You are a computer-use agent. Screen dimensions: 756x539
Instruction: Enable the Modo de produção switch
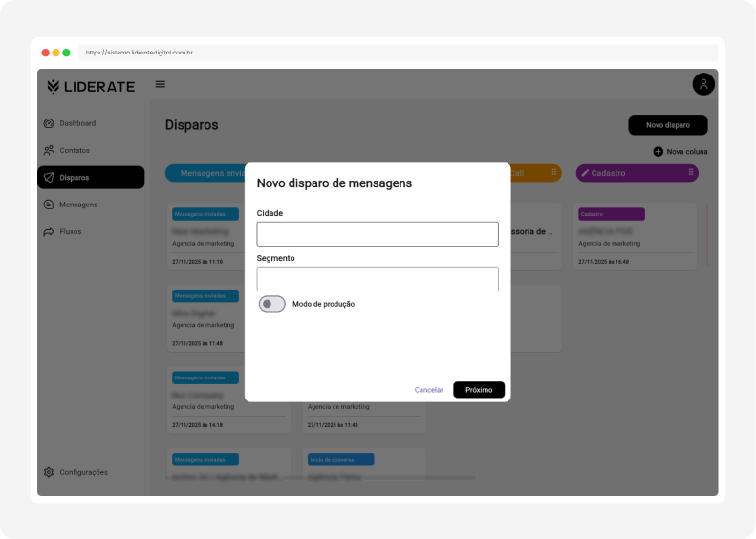click(272, 304)
